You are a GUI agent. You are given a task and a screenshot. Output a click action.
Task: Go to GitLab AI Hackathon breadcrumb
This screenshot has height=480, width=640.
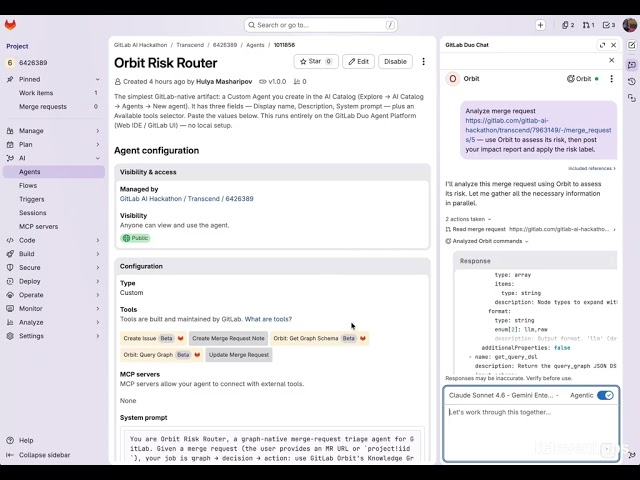tap(140, 45)
